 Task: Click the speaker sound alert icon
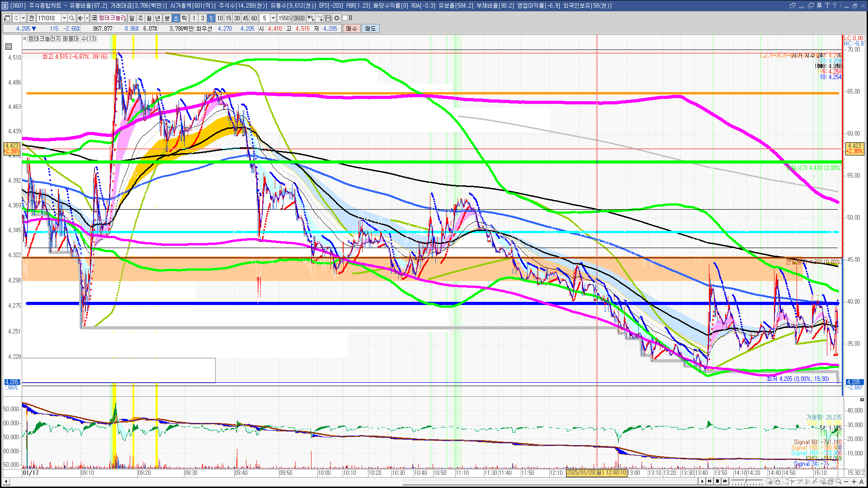point(80,18)
